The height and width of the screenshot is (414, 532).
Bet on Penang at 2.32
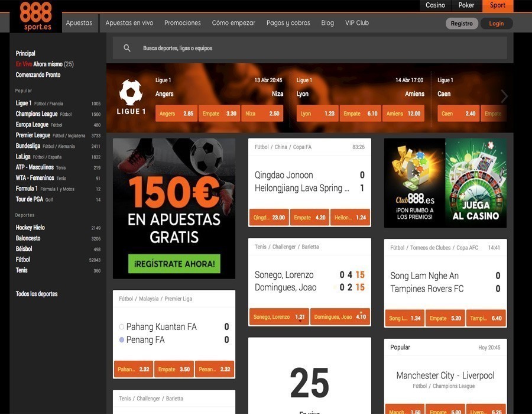(215, 369)
